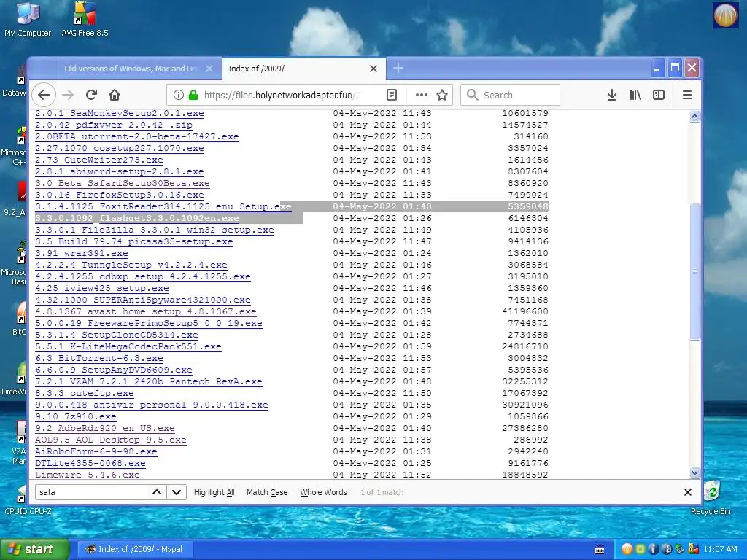
Task: Show site information icon in address bar
Action: [179, 95]
